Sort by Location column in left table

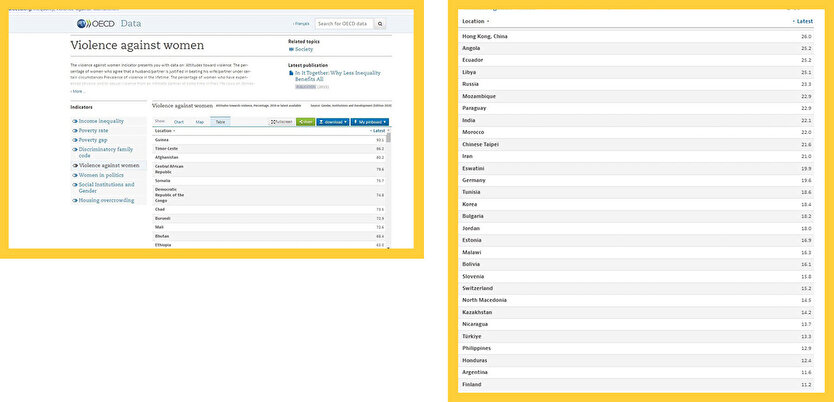click(x=164, y=131)
